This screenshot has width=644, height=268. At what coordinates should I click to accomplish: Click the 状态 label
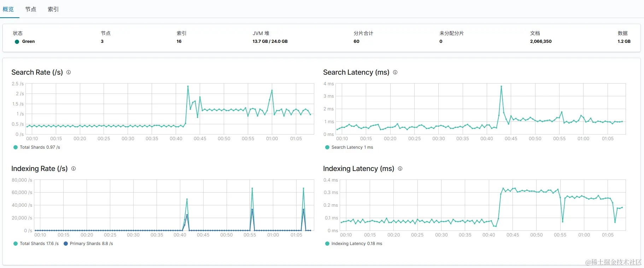(x=18, y=33)
